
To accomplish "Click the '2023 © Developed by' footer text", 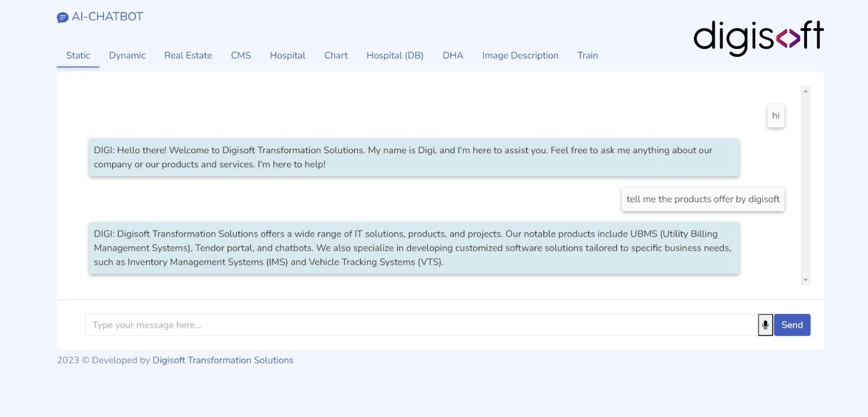I will (x=104, y=360).
